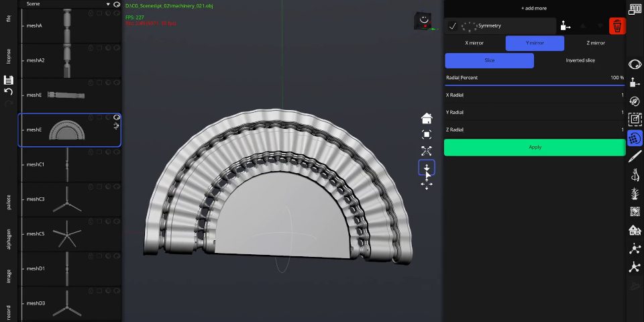Open the palette side tab
The height and width of the screenshot is (322, 644).
click(x=9, y=201)
